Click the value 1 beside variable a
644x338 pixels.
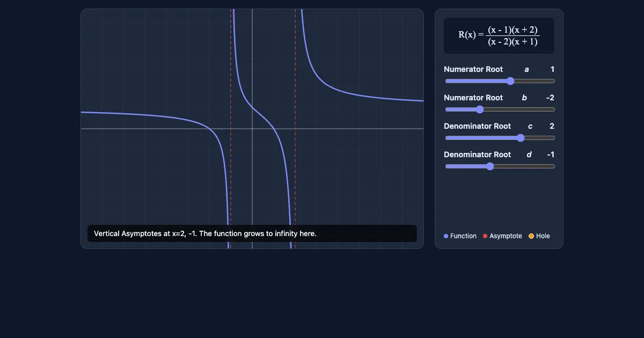[x=552, y=69]
